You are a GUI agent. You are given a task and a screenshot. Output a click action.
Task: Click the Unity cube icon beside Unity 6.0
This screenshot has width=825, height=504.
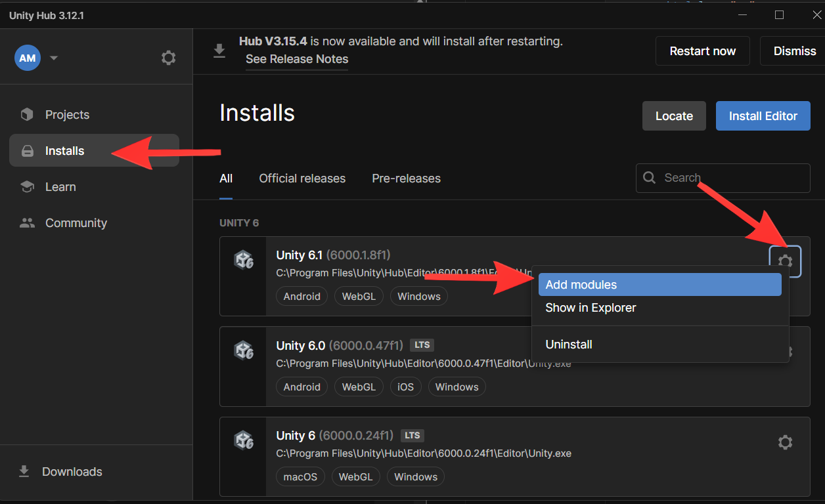tap(244, 350)
